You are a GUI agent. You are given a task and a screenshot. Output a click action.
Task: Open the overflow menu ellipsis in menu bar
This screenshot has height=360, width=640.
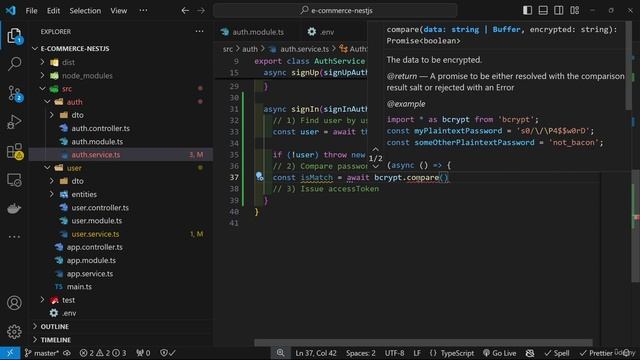(143, 10)
